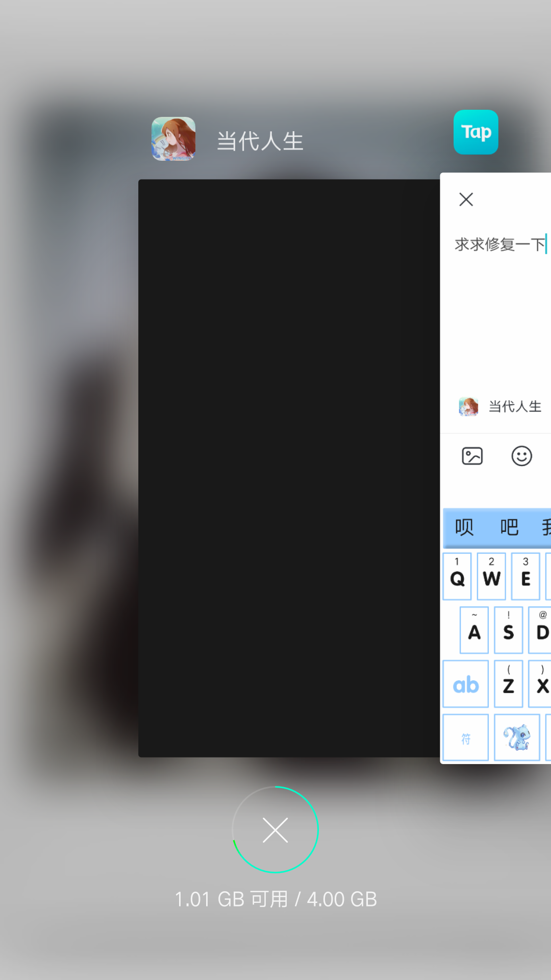Tap the W key on the keyboard
Image resolution: width=551 pixels, height=980 pixels.
click(x=491, y=576)
